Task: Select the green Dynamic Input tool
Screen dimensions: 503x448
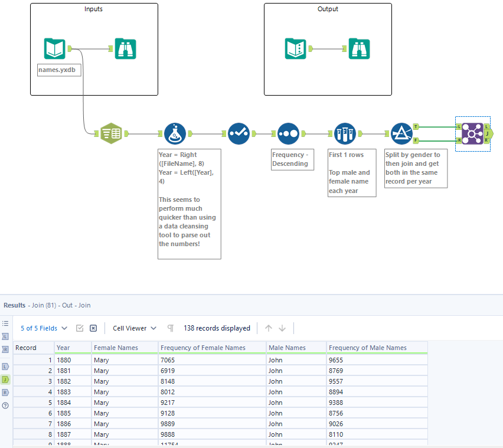Action: (111, 133)
